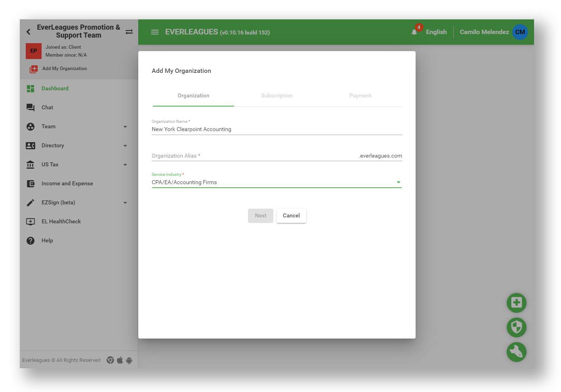Image resolution: width=561 pixels, height=392 pixels.
Task: Click the red EP organization avatar
Action: (34, 51)
